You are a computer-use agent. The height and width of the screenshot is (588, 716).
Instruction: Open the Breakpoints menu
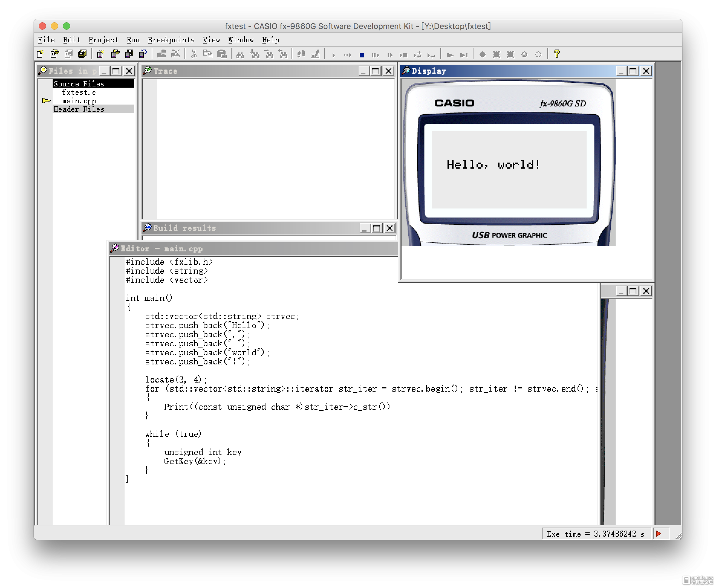171,40
